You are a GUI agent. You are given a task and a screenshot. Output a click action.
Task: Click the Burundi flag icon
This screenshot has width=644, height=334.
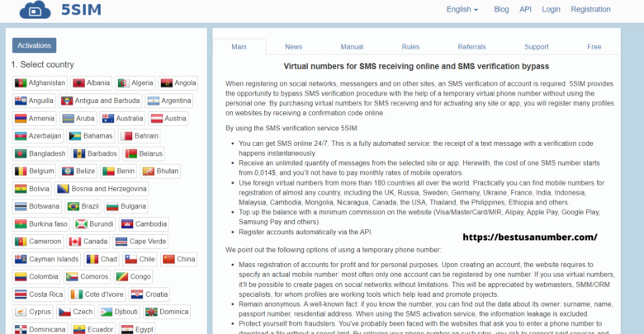coord(81,224)
